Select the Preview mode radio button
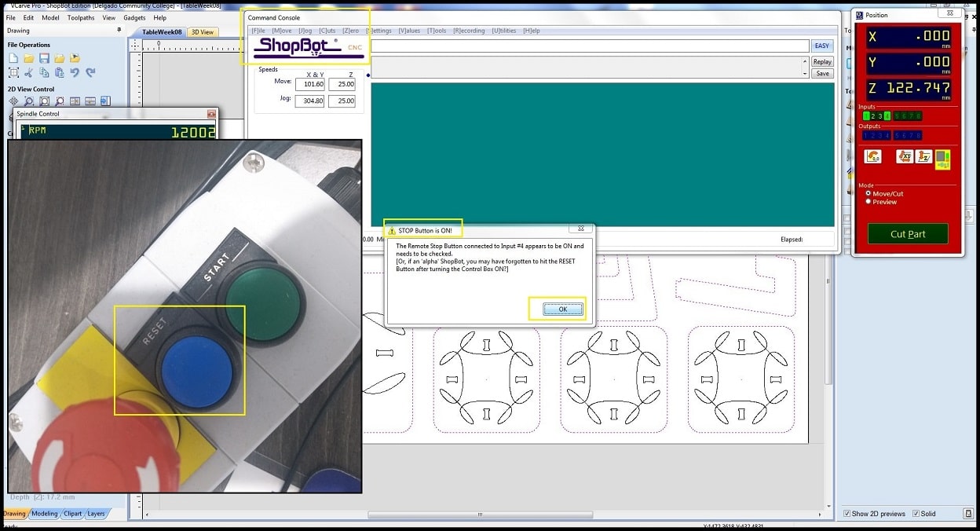The width and height of the screenshot is (980, 531). coord(868,201)
